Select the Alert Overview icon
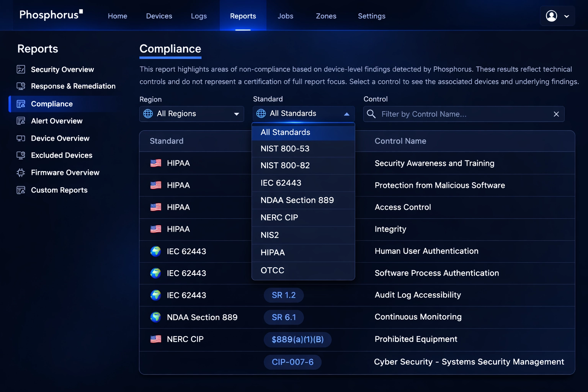588x392 pixels. click(21, 121)
